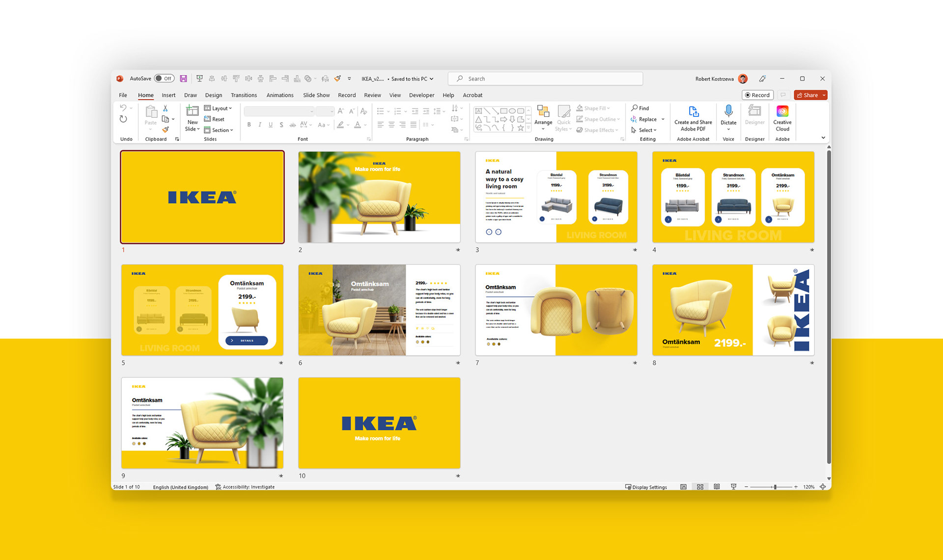This screenshot has height=560, width=943.
Task: Select slide 10 IKEA closing thumbnail
Action: 379,423
